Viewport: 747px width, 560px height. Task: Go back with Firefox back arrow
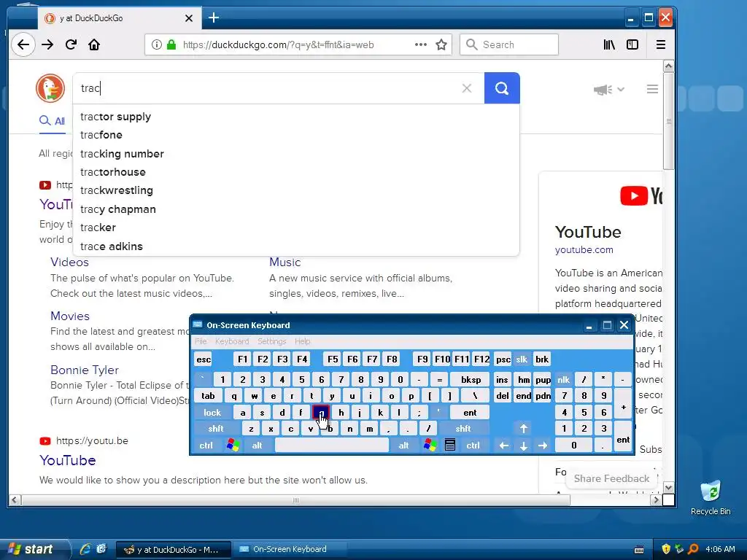tap(23, 44)
